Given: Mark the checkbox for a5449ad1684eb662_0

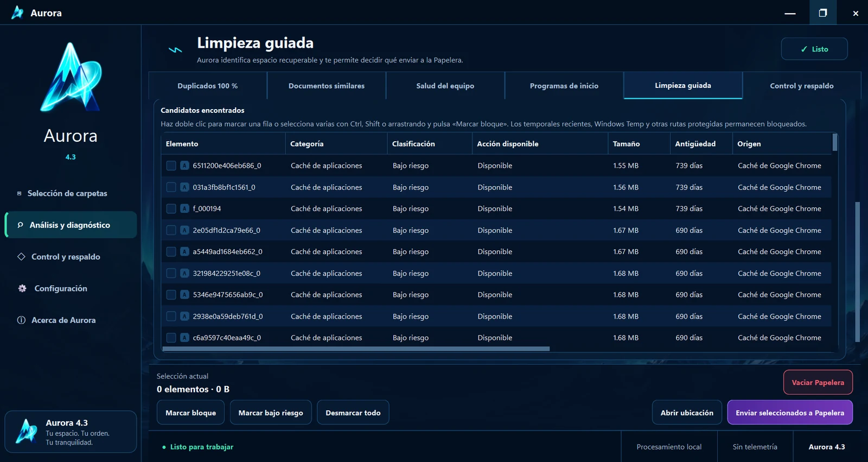Looking at the screenshot, I should tap(171, 251).
